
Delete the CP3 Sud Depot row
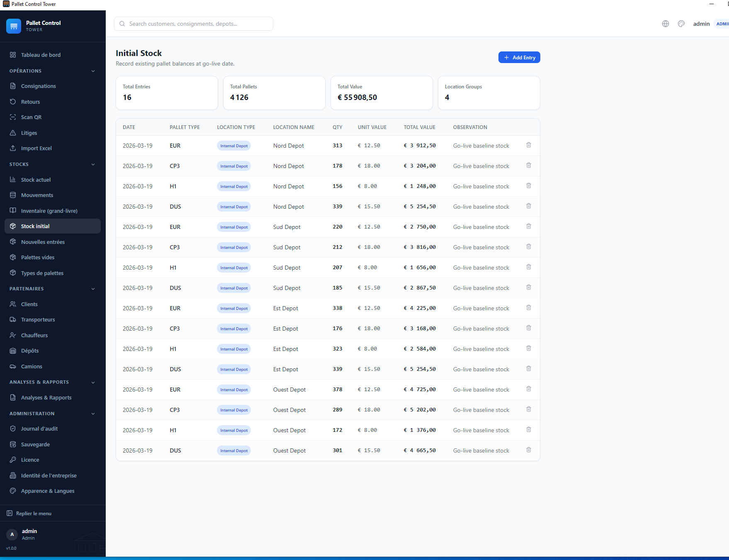click(x=529, y=247)
